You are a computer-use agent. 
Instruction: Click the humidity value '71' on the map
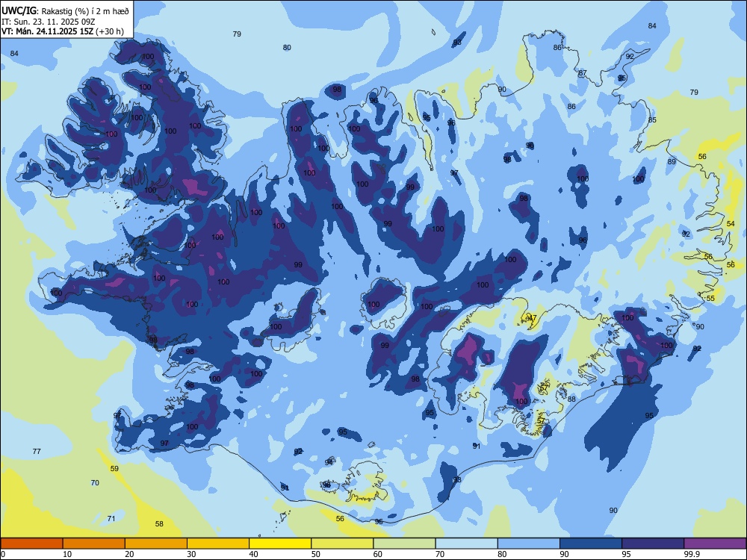pyautogui.click(x=111, y=518)
